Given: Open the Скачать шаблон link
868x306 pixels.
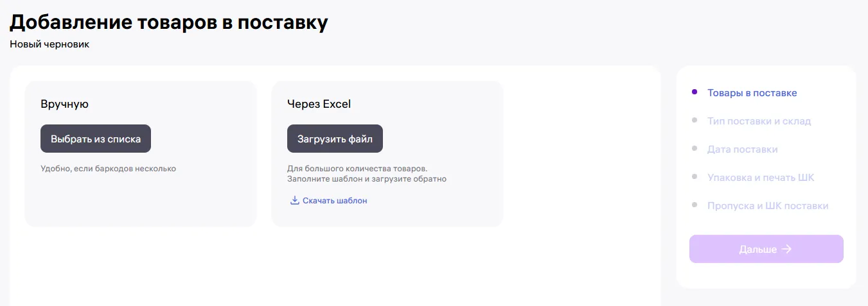Looking at the screenshot, I should 335,201.
